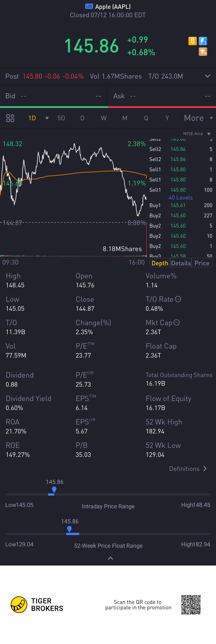Screen dimensions: 216x644
Task: Tap the blue lightning bolt badge
Action: [x=203, y=41]
